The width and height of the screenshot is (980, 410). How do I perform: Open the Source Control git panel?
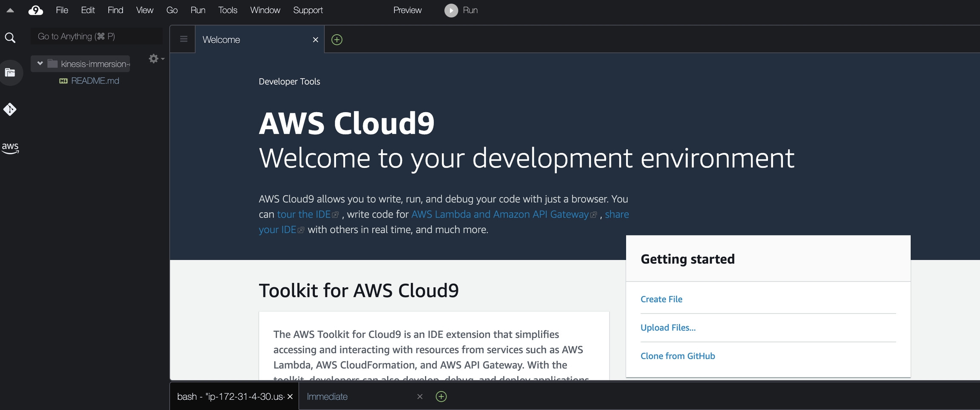[10, 109]
